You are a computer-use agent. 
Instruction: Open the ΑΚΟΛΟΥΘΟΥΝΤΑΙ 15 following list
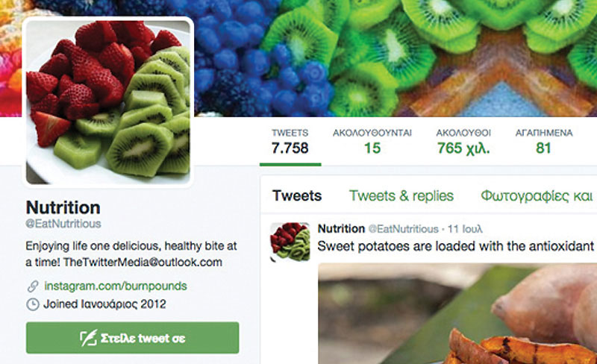pyautogui.click(x=372, y=142)
